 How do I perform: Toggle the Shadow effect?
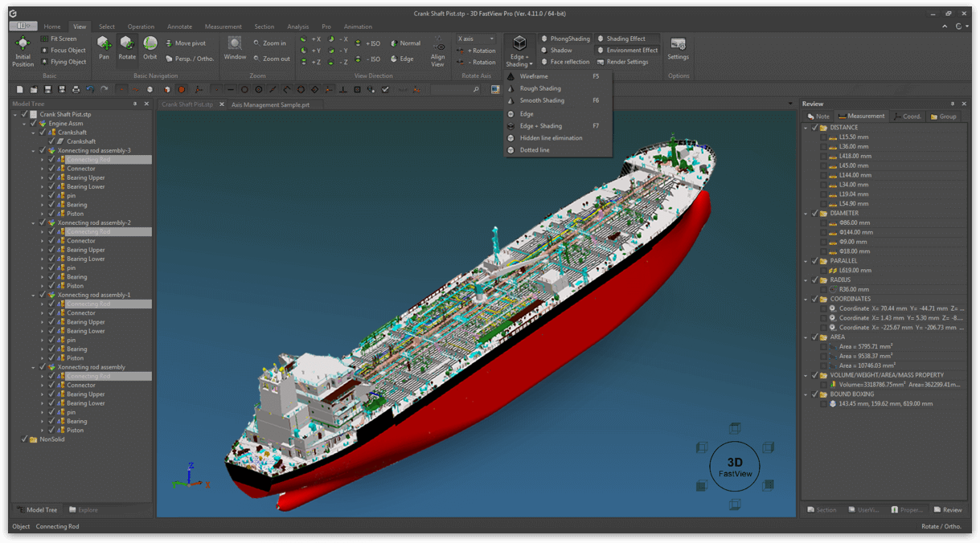click(556, 50)
